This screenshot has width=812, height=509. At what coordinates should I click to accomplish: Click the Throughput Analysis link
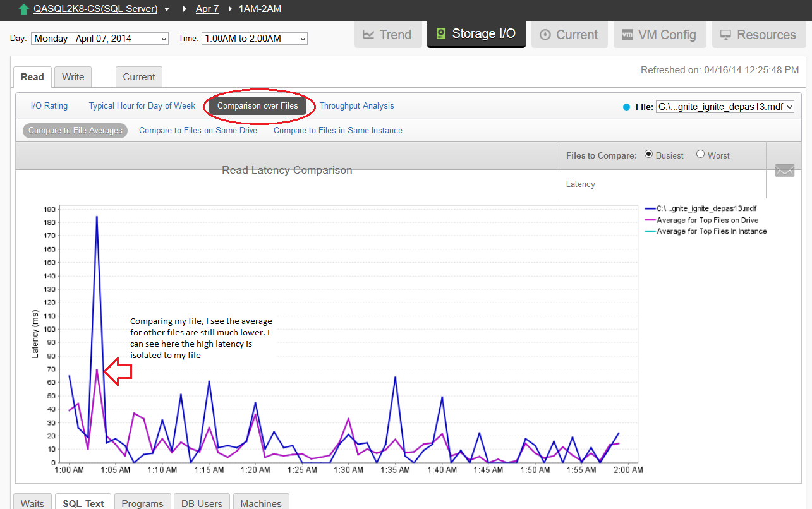[x=357, y=106]
